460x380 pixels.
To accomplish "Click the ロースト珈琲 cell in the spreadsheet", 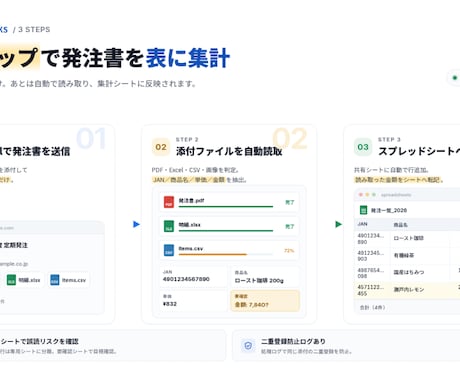I will tap(408, 238).
